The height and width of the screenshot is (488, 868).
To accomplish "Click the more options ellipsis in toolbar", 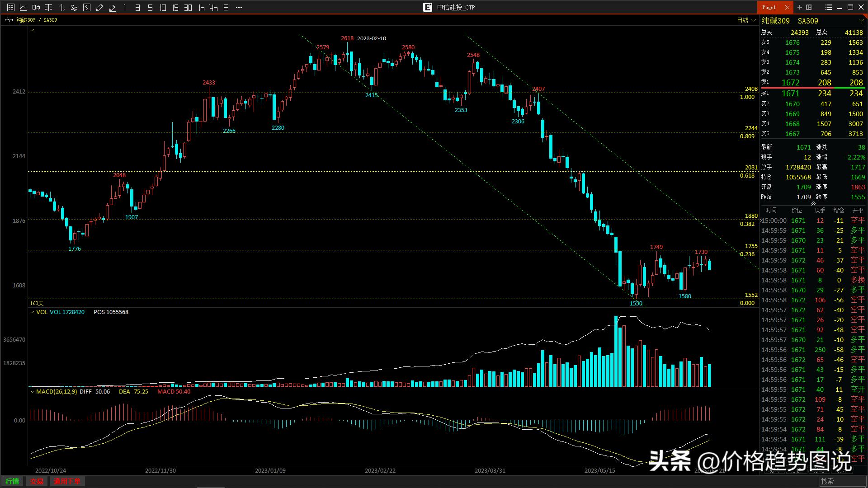I will click(x=239, y=7).
